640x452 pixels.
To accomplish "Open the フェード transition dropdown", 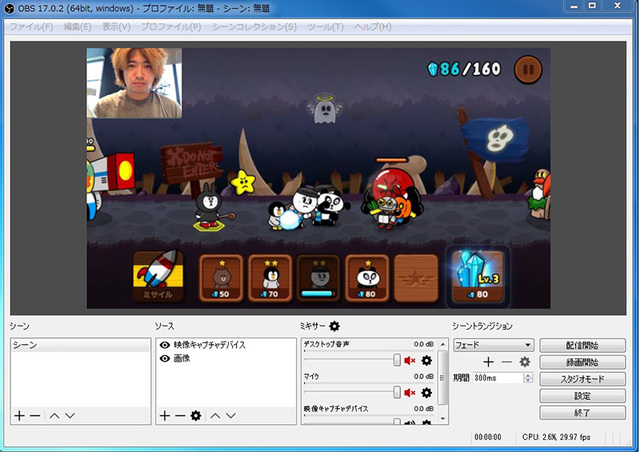I will tap(492, 345).
